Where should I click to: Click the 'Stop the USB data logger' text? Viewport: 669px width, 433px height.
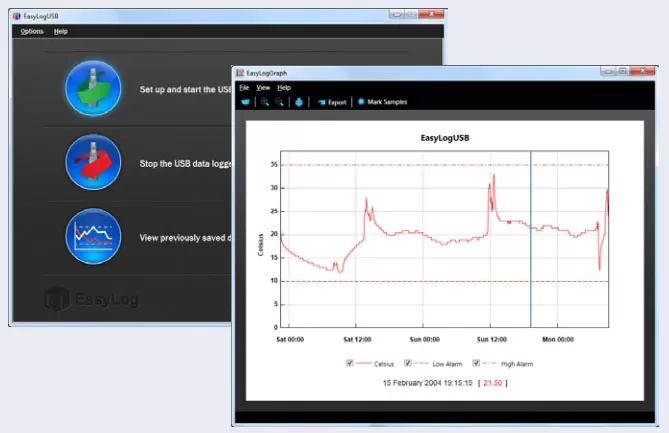click(185, 164)
